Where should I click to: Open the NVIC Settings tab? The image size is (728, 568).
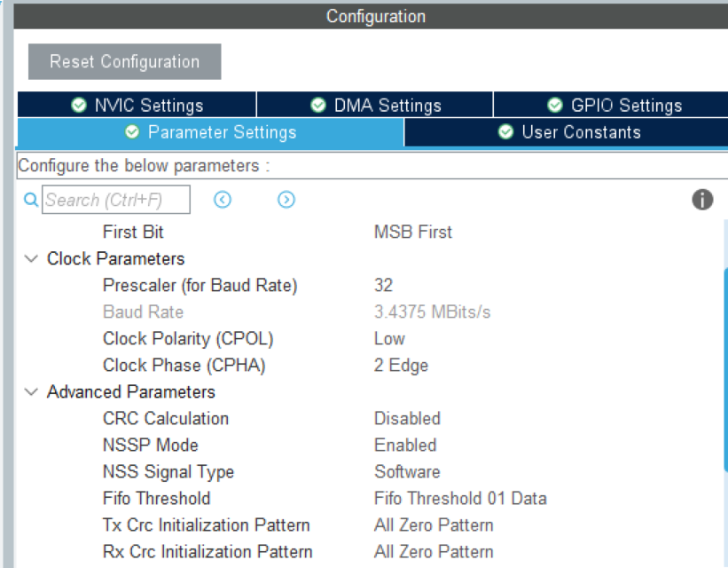(137, 106)
